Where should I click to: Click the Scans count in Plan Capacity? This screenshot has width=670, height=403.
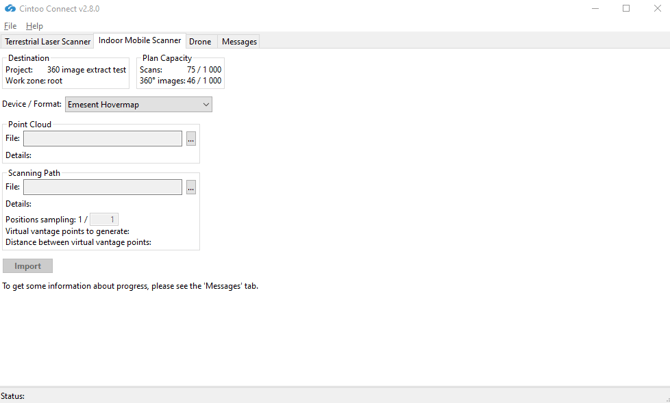[x=204, y=70]
